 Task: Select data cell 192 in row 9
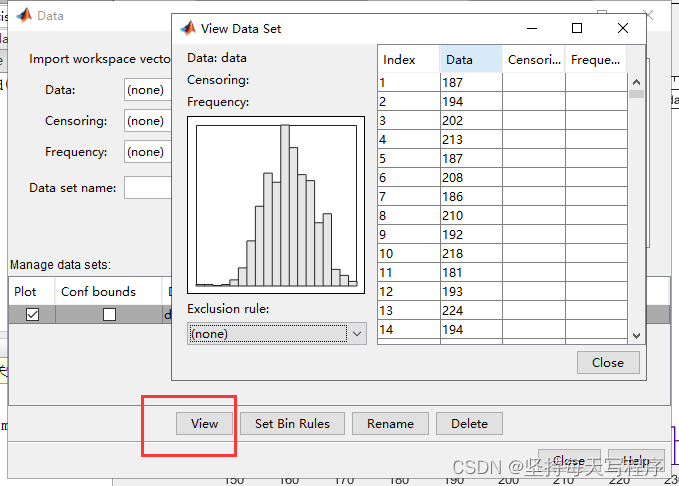tap(471, 234)
